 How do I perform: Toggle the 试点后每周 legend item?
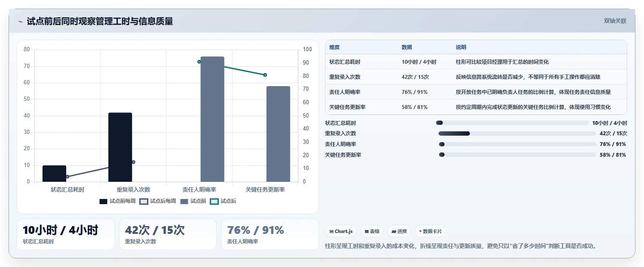click(158, 201)
